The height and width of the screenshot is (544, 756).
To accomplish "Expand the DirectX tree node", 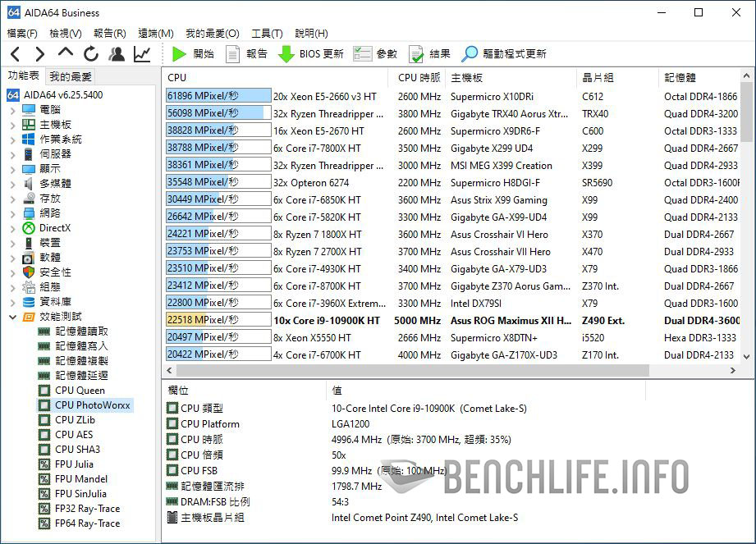I will (x=12, y=228).
